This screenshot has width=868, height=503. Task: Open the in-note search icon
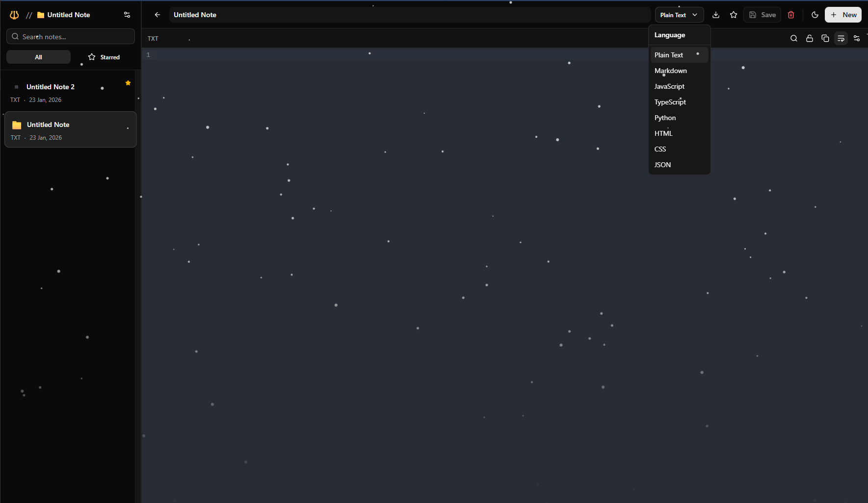pyautogui.click(x=793, y=38)
